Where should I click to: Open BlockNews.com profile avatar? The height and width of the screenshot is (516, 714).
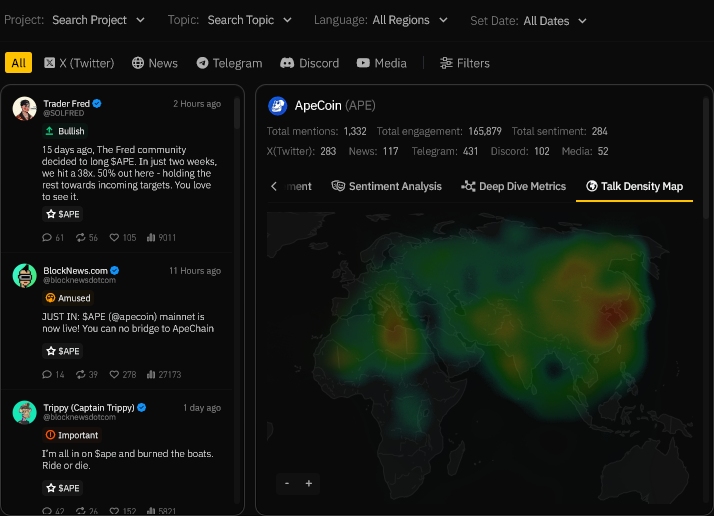[24, 276]
